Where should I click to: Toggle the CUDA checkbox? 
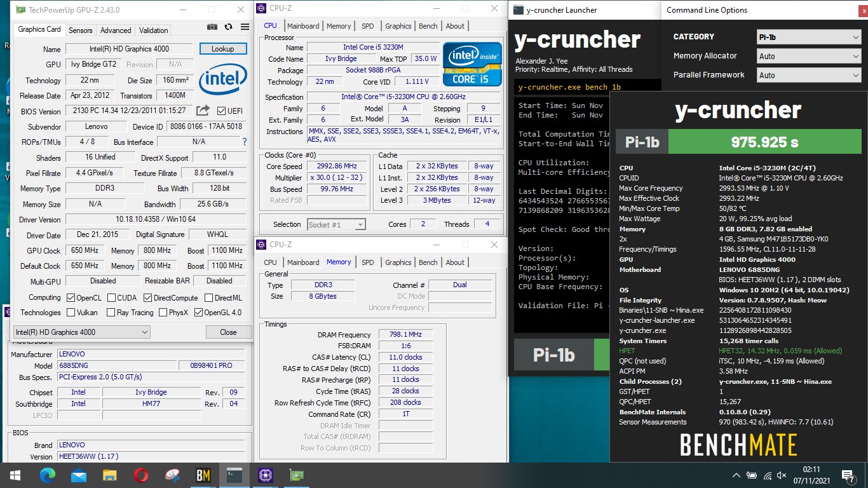[112, 297]
